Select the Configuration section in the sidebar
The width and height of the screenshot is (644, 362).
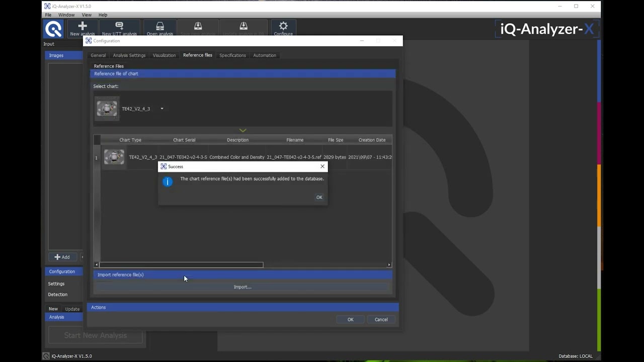[x=64, y=271]
